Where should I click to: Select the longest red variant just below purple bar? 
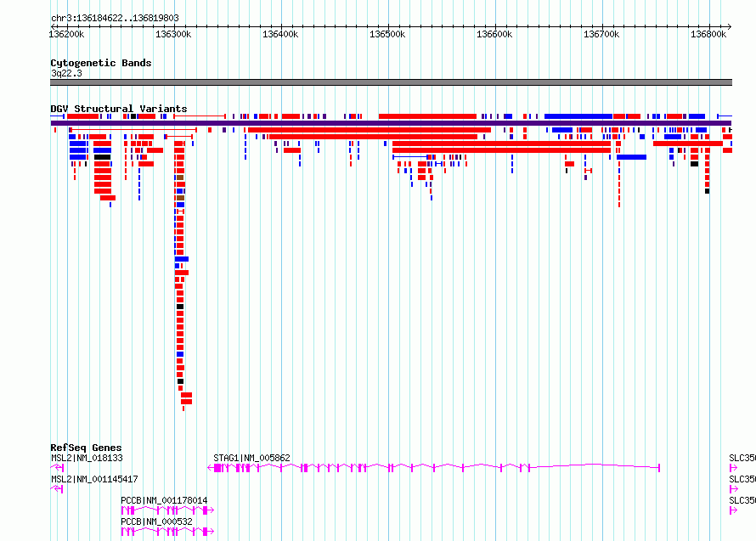(370, 130)
